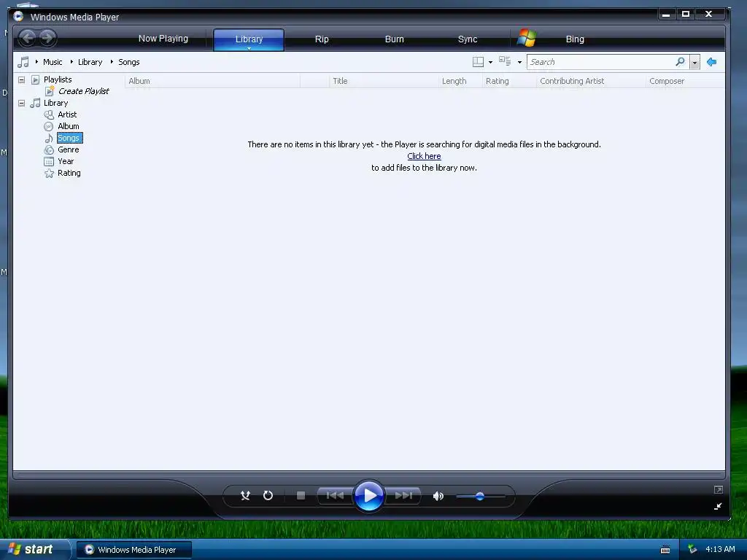Select the Library music note icon
The width and height of the screenshot is (747, 560).
[35, 103]
